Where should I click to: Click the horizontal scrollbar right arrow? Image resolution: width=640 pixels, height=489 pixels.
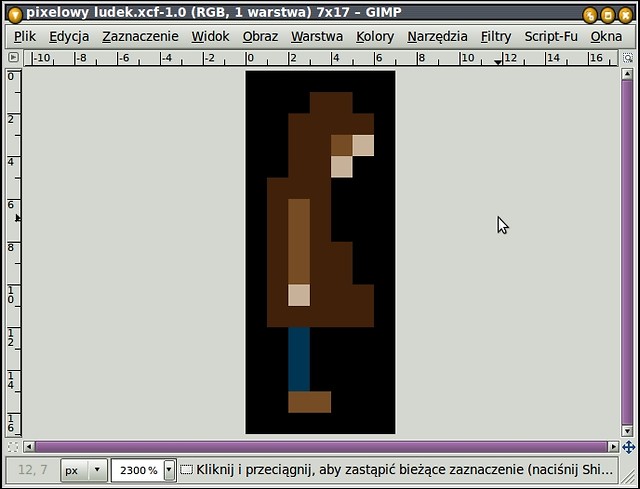point(613,447)
